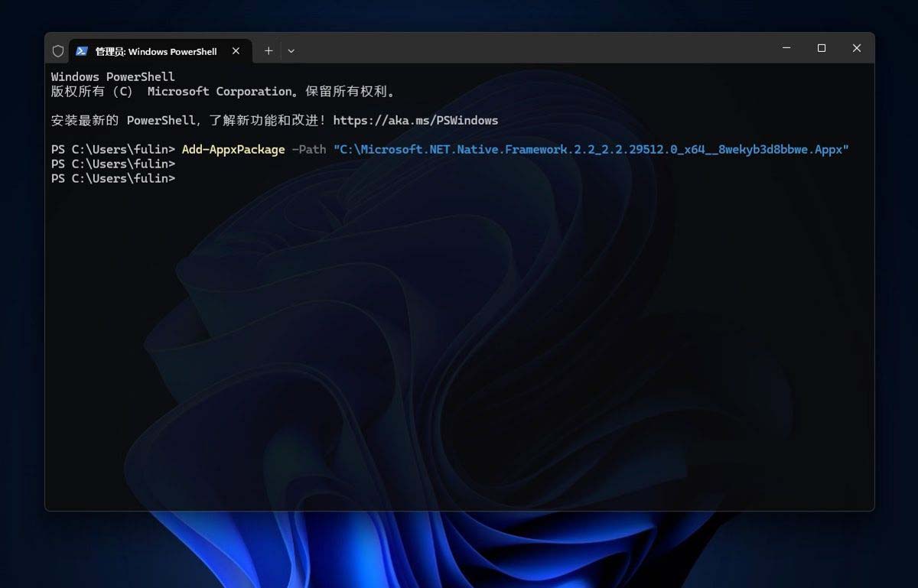Close the Windows PowerShell tab
This screenshot has height=588, width=918.
click(x=236, y=51)
